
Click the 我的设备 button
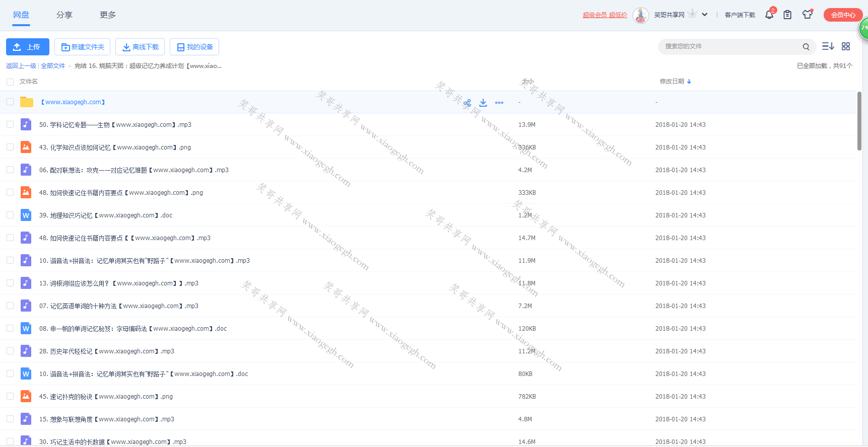pyautogui.click(x=194, y=47)
